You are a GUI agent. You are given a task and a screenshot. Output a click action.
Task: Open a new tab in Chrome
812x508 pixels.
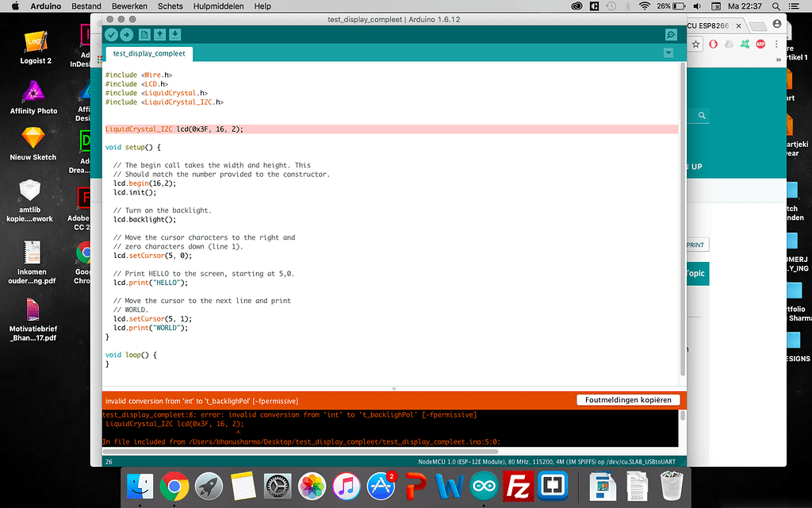[757, 26]
